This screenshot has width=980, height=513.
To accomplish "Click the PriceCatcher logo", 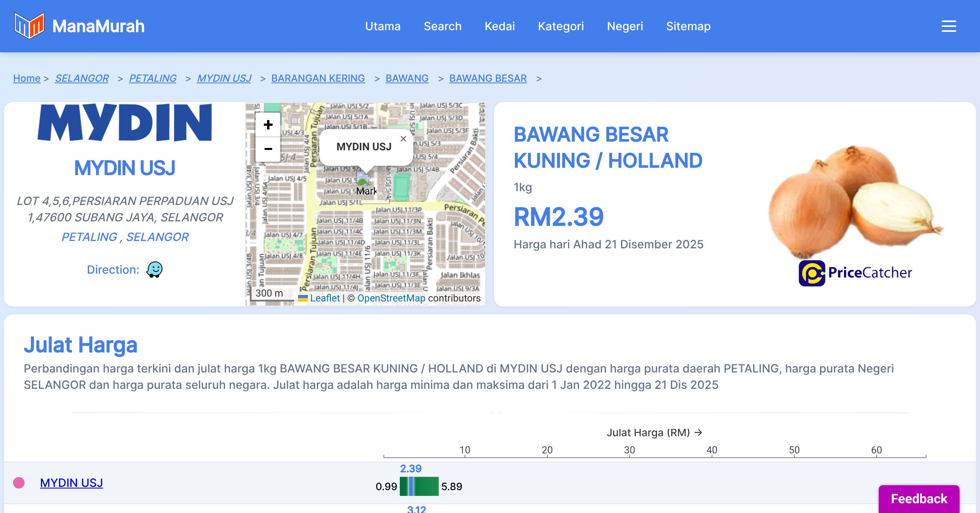I will point(855,273).
